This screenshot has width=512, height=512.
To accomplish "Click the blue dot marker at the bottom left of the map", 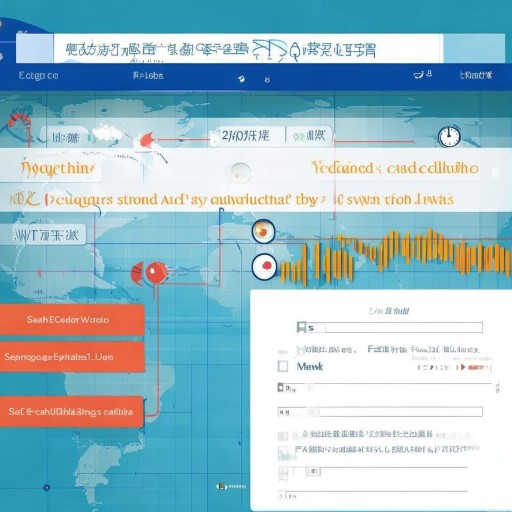I will (47, 488).
